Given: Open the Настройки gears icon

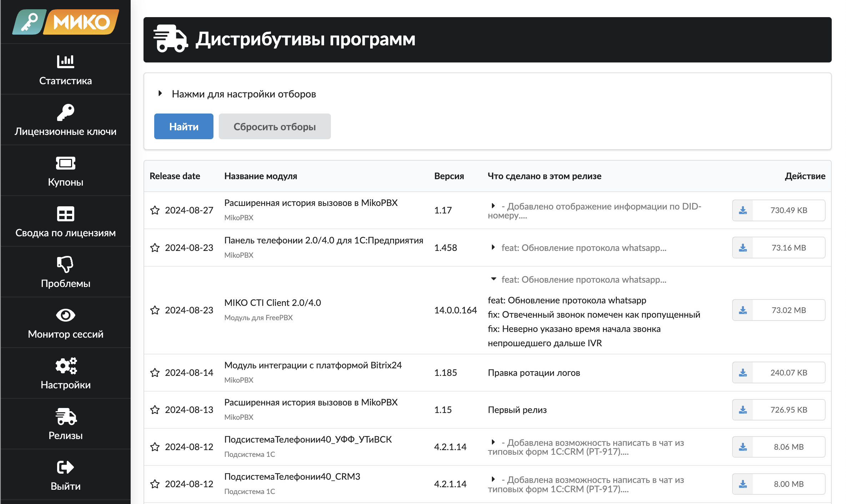Looking at the screenshot, I should 66,366.
